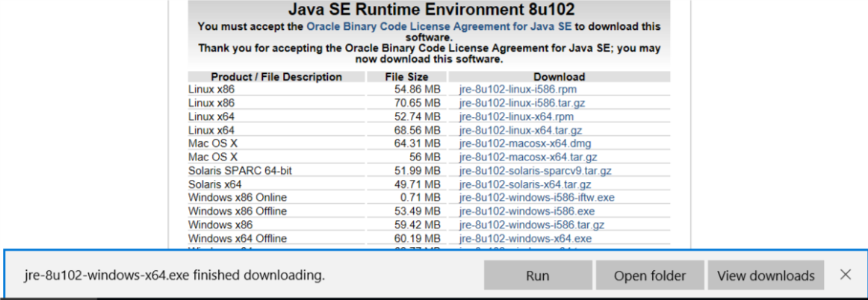This screenshot has height=300, width=868.
Task: Download jre-8u102-solaris-sparcv9.tar.gz
Action: pos(536,171)
